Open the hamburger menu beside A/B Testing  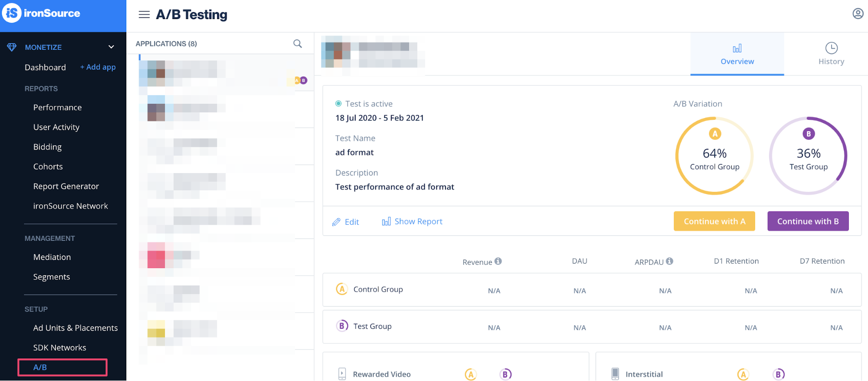[144, 15]
